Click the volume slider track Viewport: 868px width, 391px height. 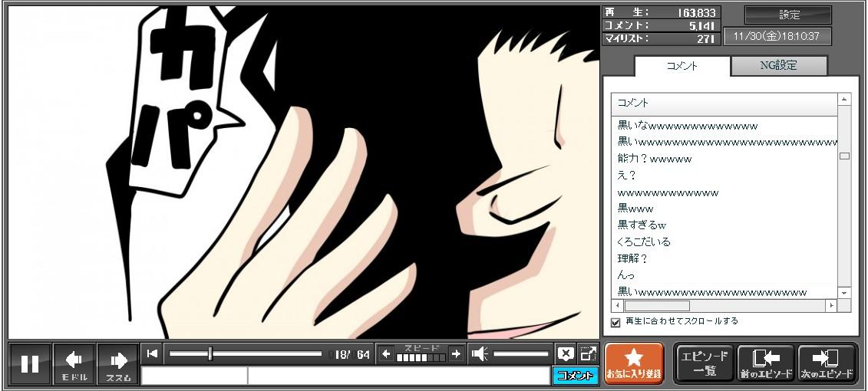point(521,353)
